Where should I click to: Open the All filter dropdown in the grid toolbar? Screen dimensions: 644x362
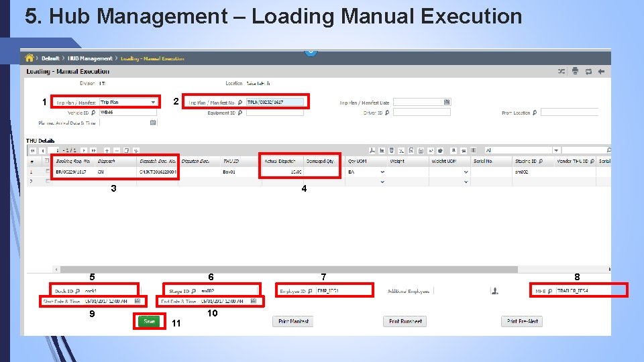point(556,151)
